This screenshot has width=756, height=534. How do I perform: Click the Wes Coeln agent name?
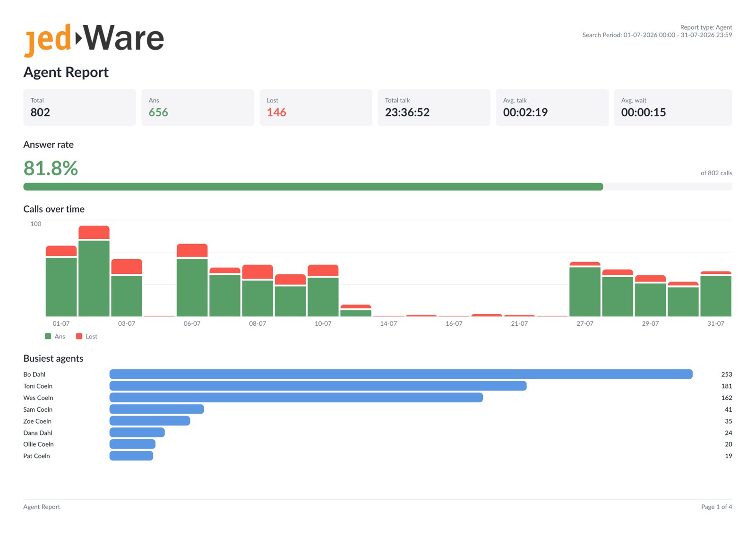[38, 398]
